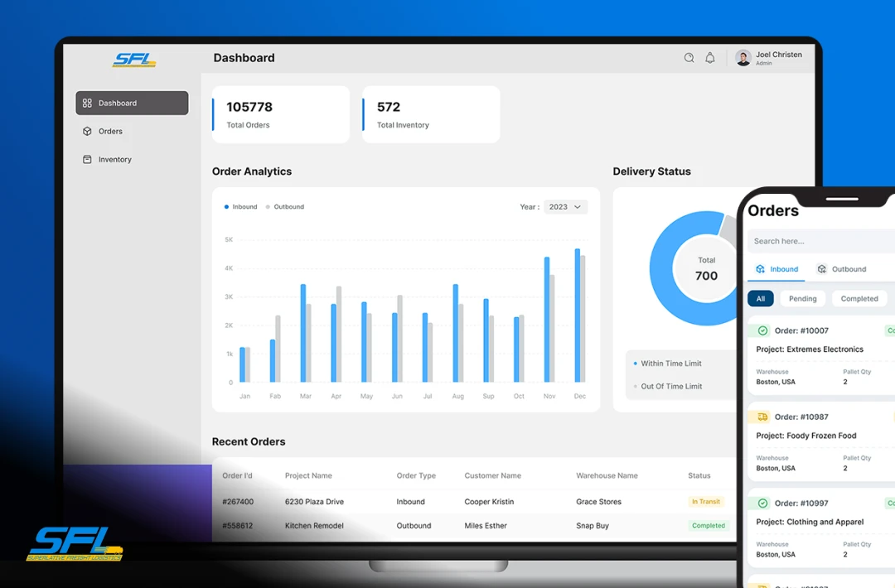Click the Project Name column header
The height and width of the screenshot is (588, 895).
click(x=308, y=475)
